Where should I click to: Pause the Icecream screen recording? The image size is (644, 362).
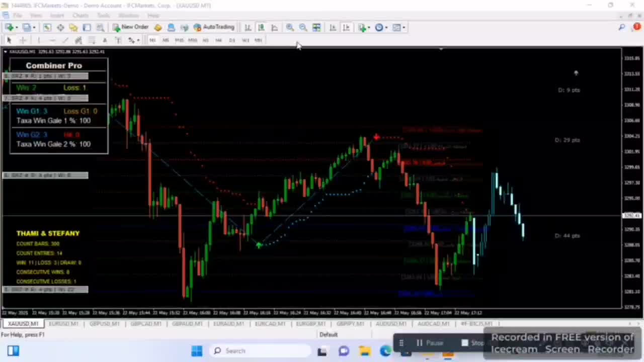[430, 343]
